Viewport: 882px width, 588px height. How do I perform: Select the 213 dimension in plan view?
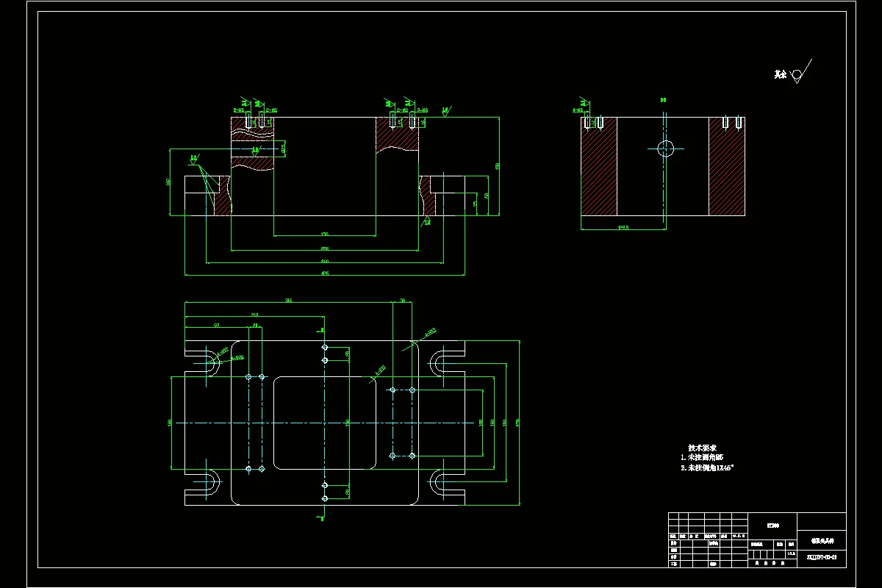point(254,315)
